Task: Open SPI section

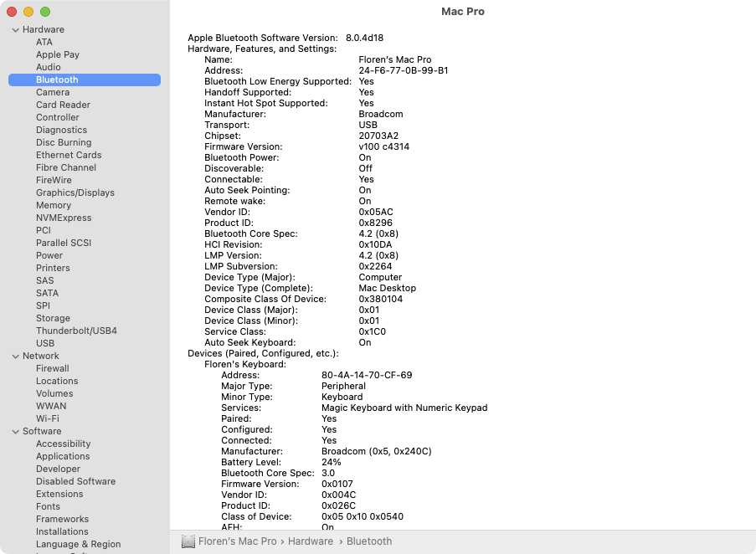Action: pyautogui.click(x=43, y=305)
